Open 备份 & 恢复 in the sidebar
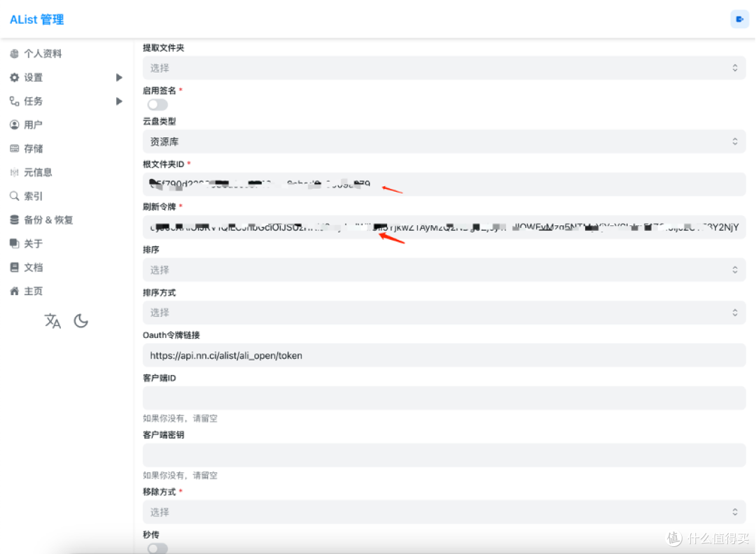The image size is (756, 554). click(x=48, y=220)
